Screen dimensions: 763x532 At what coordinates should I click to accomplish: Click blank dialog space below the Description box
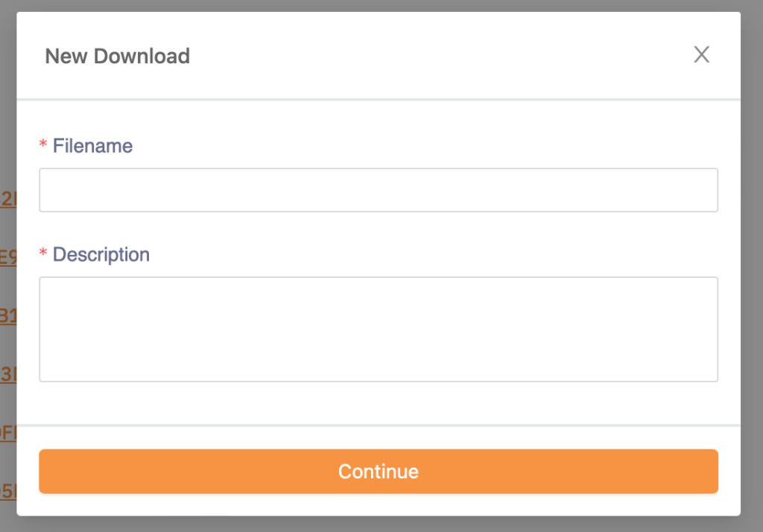click(x=379, y=403)
